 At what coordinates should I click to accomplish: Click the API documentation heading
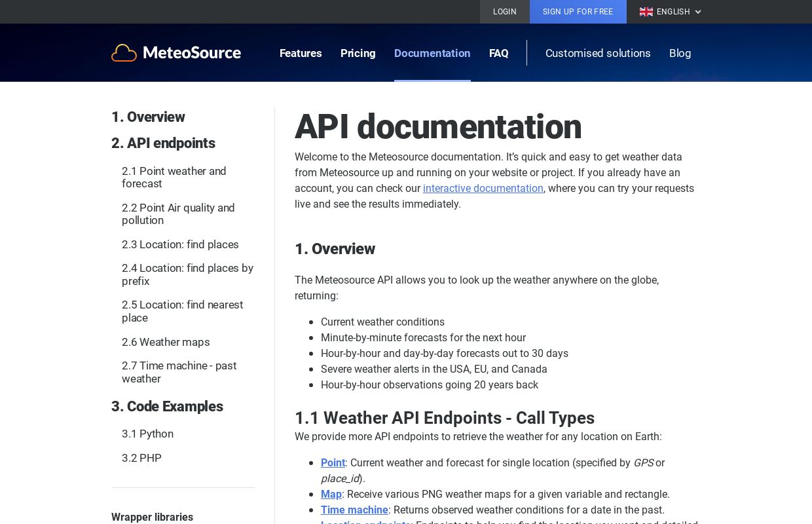pyautogui.click(x=438, y=127)
